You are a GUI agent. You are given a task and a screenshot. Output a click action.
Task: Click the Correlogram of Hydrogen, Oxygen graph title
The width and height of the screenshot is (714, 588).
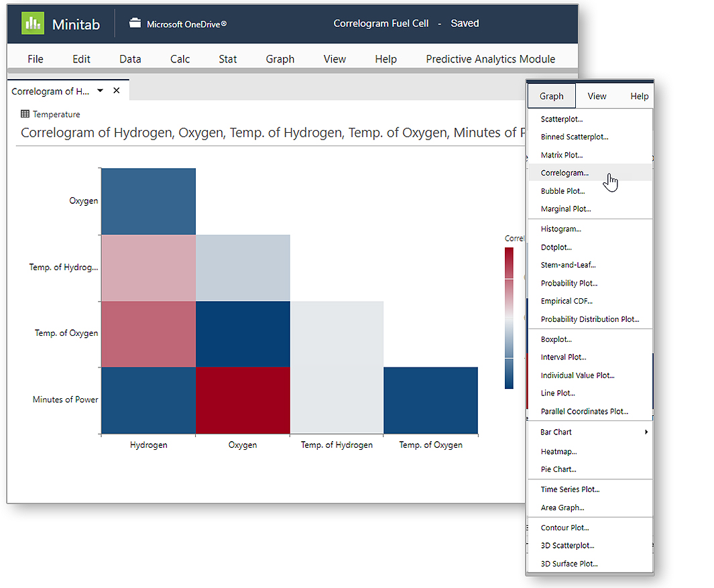pos(273,133)
